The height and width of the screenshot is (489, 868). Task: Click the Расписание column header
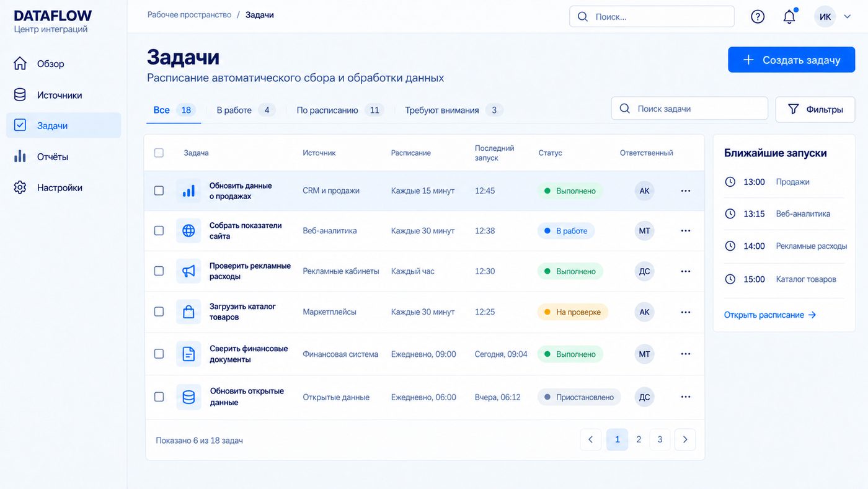click(x=411, y=153)
